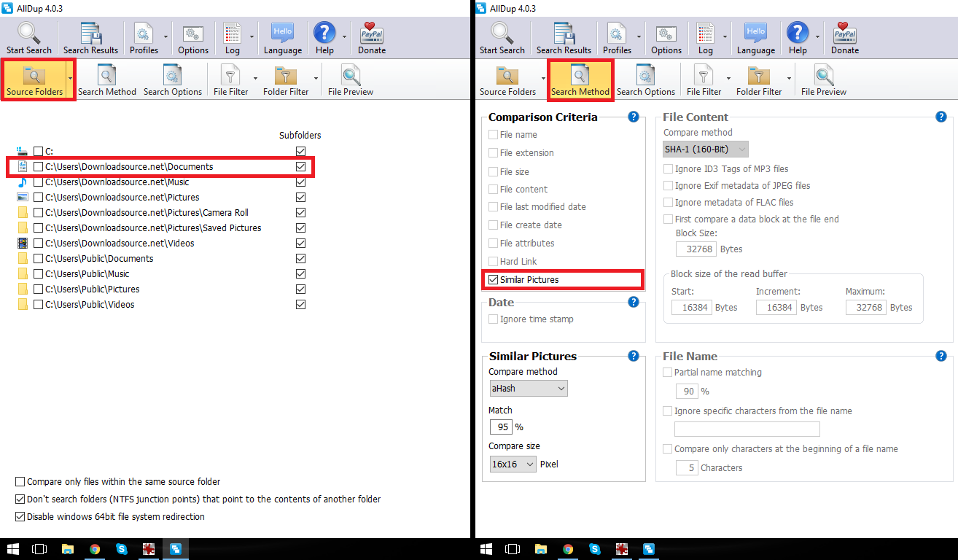Open 16x16 compare size dropdown
This screenshot has height=560, width=958.
(x=513, y=464)
